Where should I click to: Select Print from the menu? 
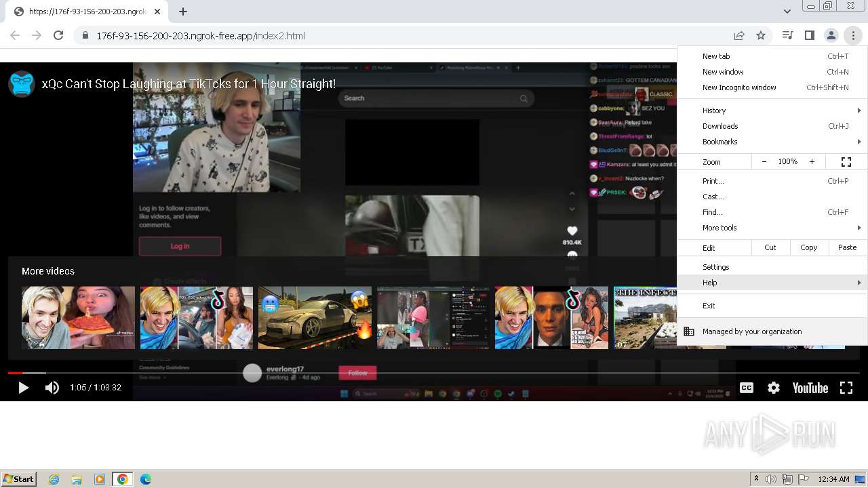[772, 181]
